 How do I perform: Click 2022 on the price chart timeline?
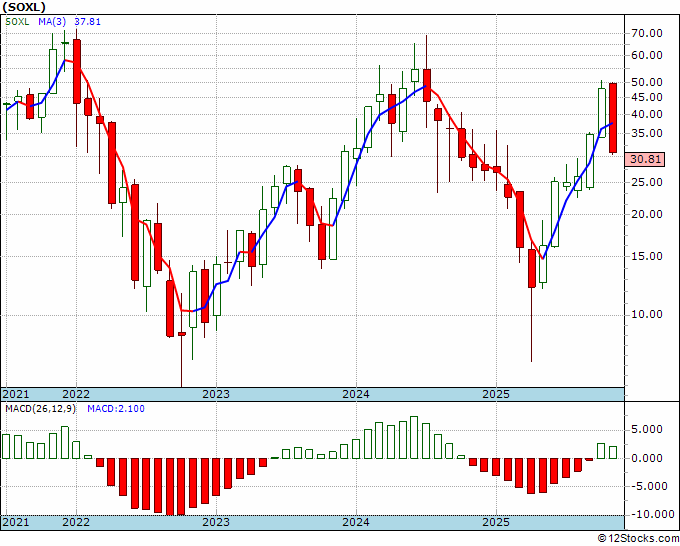point(76,395)
